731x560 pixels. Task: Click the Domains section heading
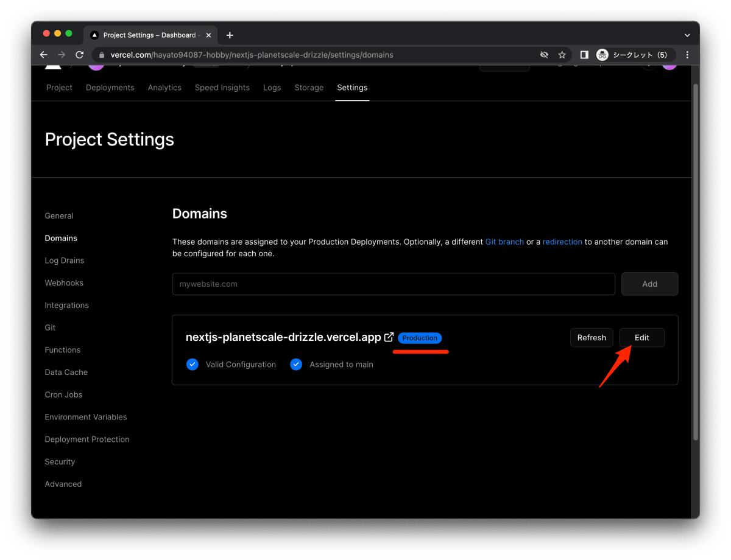pyautogui.click(x=200, y=214)
